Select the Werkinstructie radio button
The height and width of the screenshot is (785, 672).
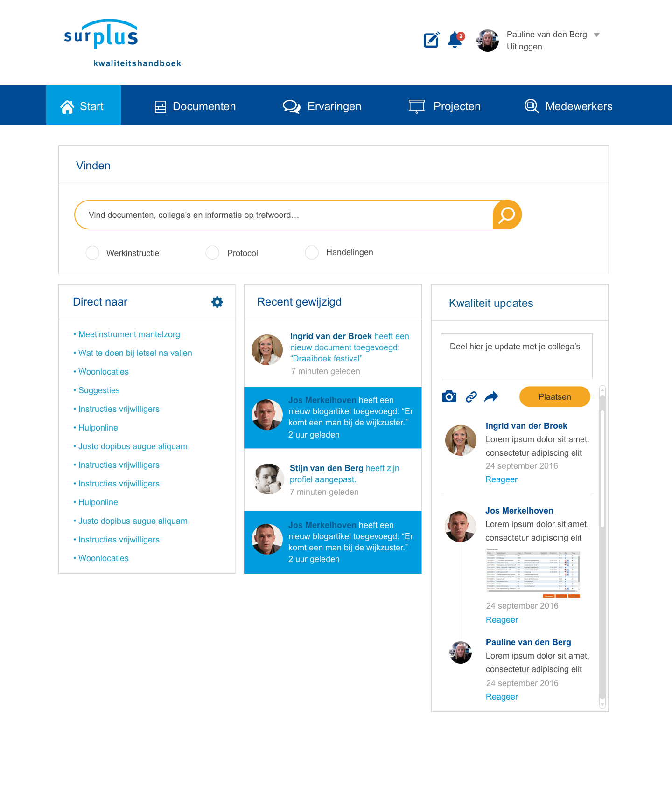point(92,253)
